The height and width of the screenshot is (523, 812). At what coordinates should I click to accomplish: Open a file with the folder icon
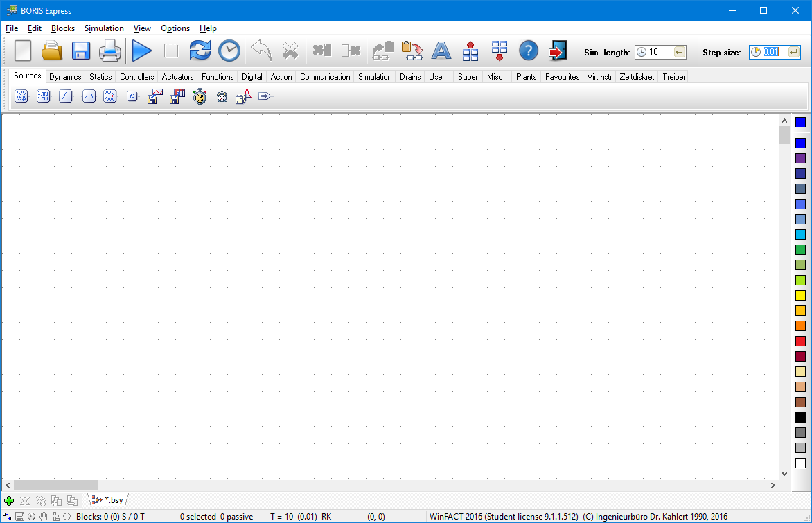[x=52, y=51]
